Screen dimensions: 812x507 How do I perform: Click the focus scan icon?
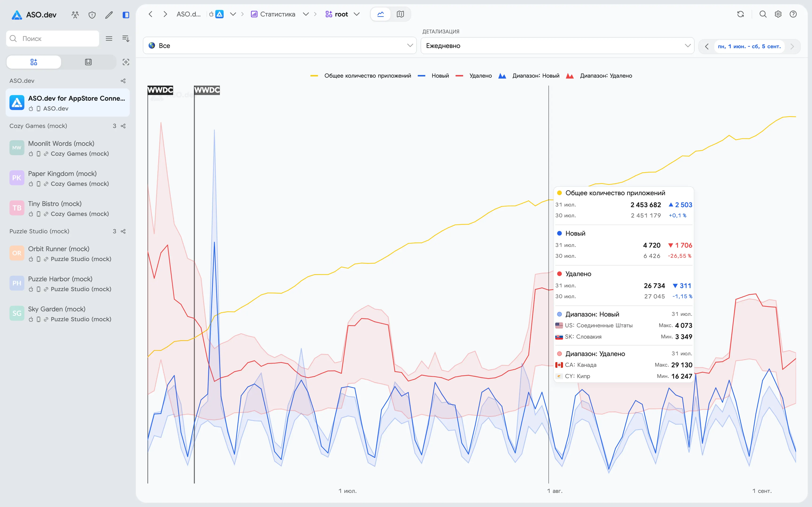[x=126, y=62]
